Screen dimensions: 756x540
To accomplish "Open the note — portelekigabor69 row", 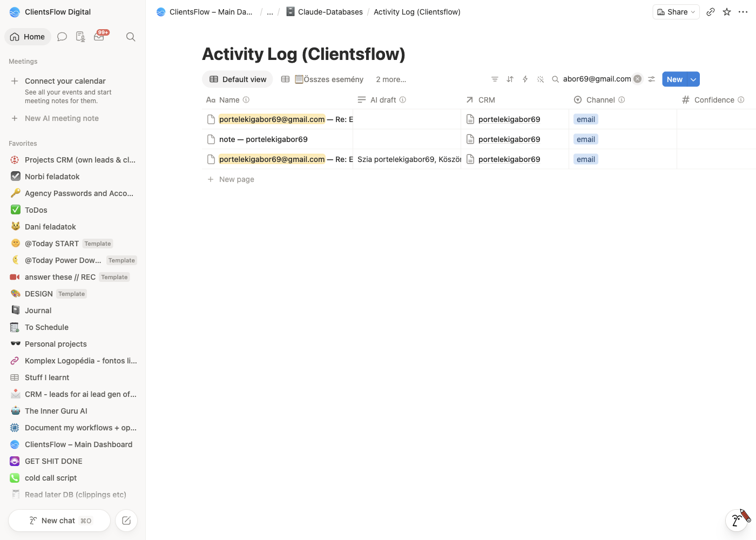I will click(264, 139).
